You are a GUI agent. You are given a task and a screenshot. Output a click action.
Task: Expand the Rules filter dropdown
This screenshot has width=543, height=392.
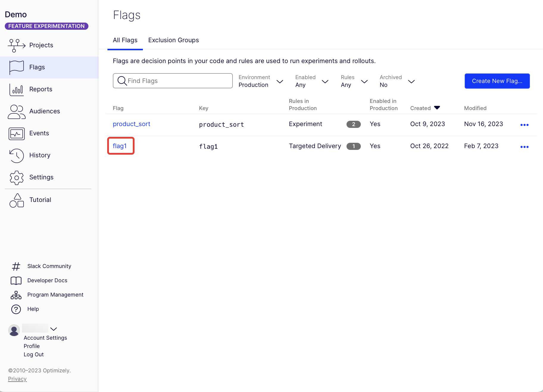pyautogui.click(x=354, y=81)
